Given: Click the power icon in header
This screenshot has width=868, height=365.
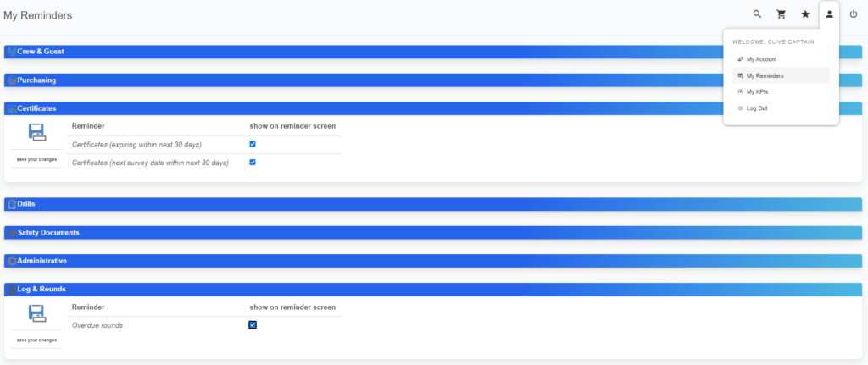Looking at the screenshot, I should 854,14.
